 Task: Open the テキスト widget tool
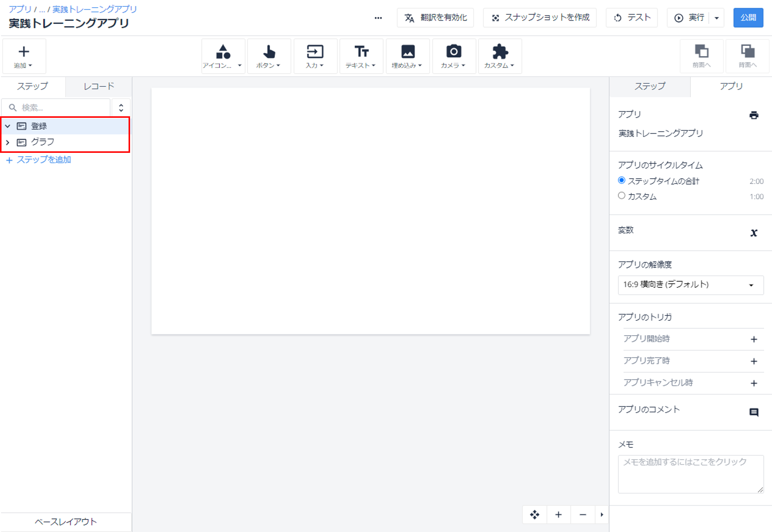(361, 56)
